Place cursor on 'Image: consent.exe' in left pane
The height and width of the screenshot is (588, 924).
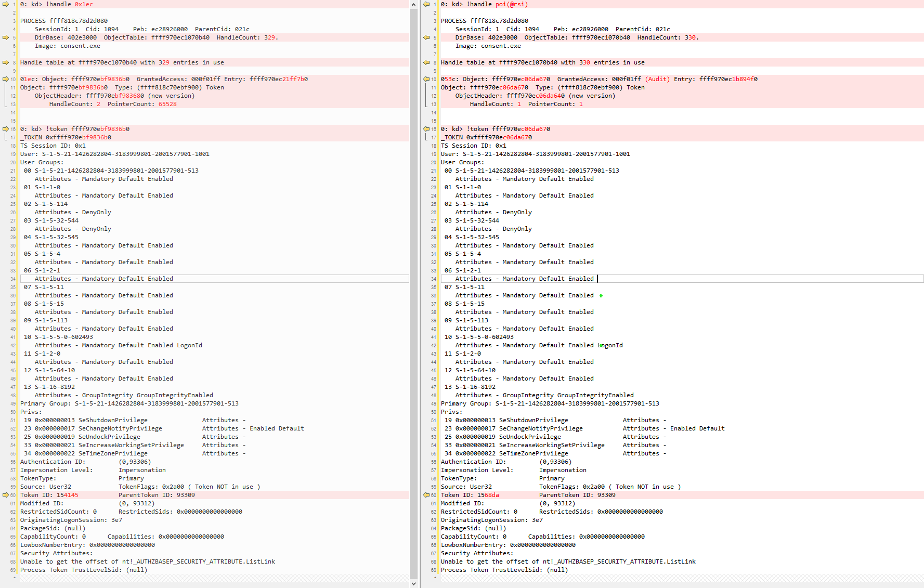tap(67, 46)
